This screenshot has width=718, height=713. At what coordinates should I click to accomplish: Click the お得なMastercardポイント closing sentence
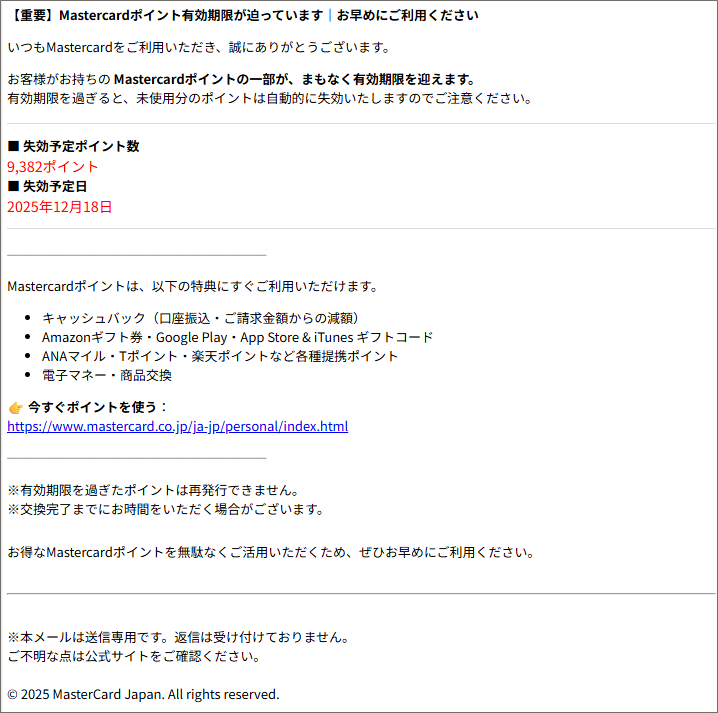[270, 552]
